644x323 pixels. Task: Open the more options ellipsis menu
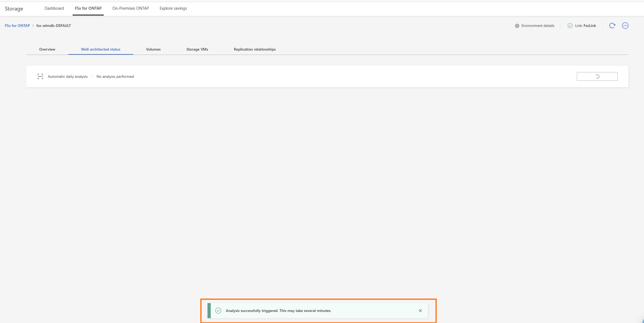point(625,26)
